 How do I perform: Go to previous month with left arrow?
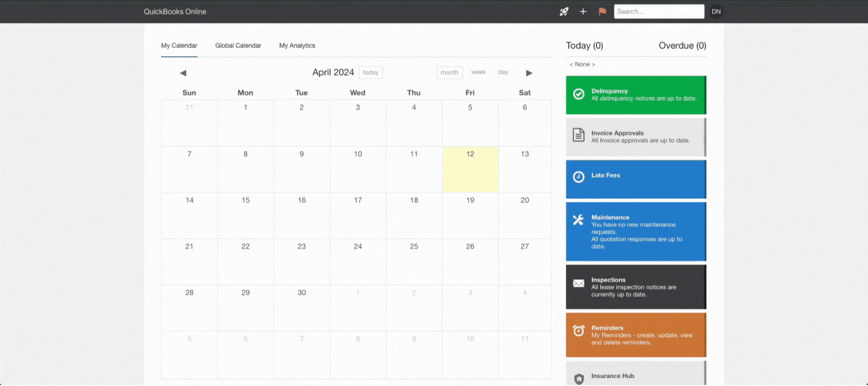(x=183, y=73)
